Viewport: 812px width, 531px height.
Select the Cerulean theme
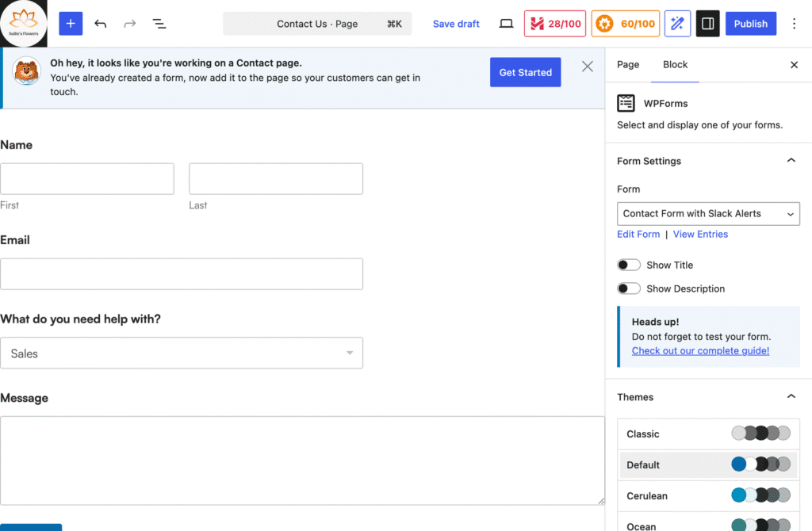[708, 496]
